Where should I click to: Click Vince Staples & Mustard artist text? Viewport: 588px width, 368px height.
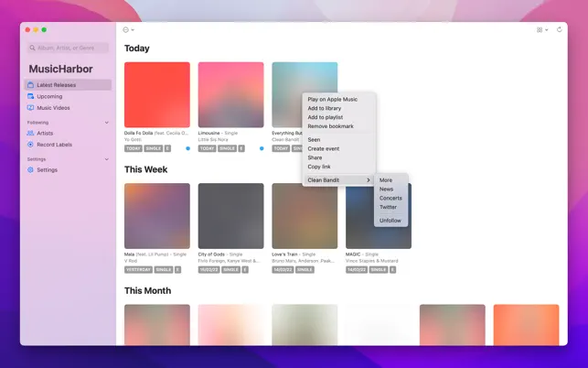372,261
